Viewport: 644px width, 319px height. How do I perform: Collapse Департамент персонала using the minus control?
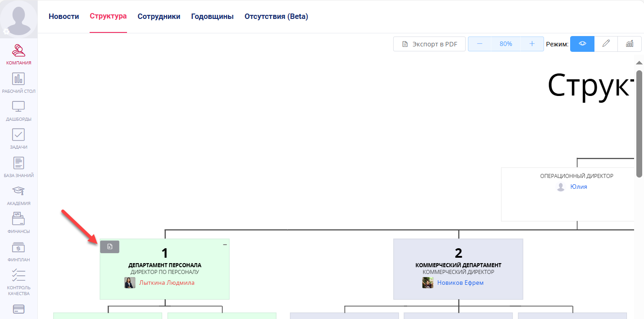(x=224, y=244)
